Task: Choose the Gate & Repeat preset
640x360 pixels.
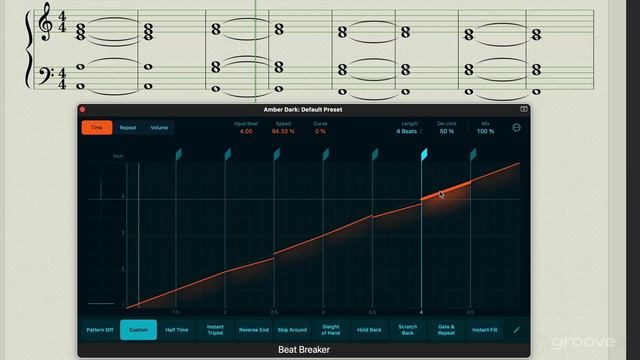Action: pos(446,330)
